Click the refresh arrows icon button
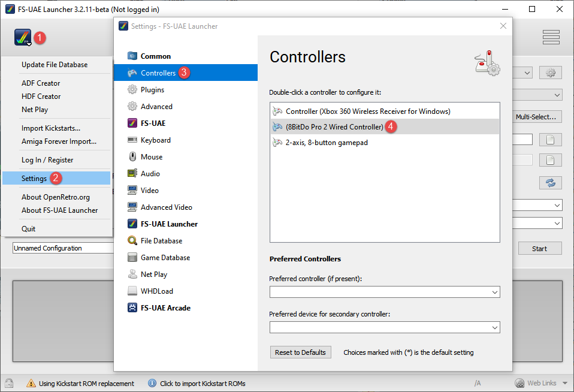This screenshot has width=574, height=392. (550, 183)
